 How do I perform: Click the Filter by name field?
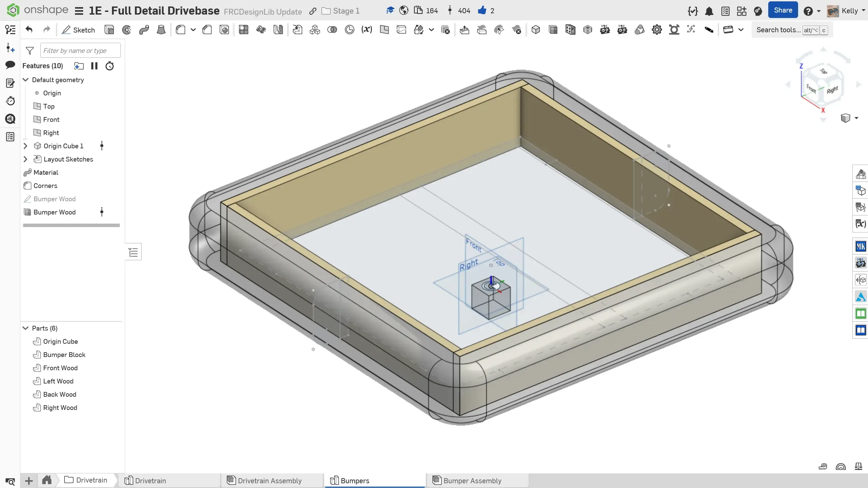click(x=80, y=51)
